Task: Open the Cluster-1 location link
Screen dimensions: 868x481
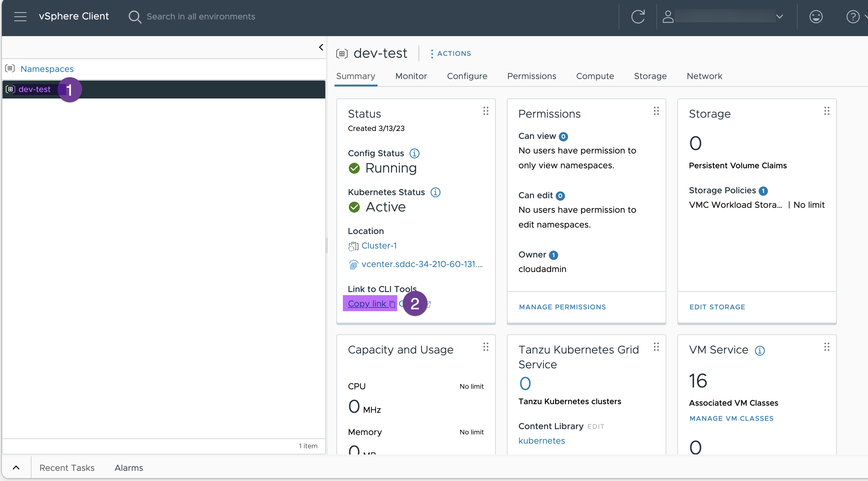Action: (379, 245)
